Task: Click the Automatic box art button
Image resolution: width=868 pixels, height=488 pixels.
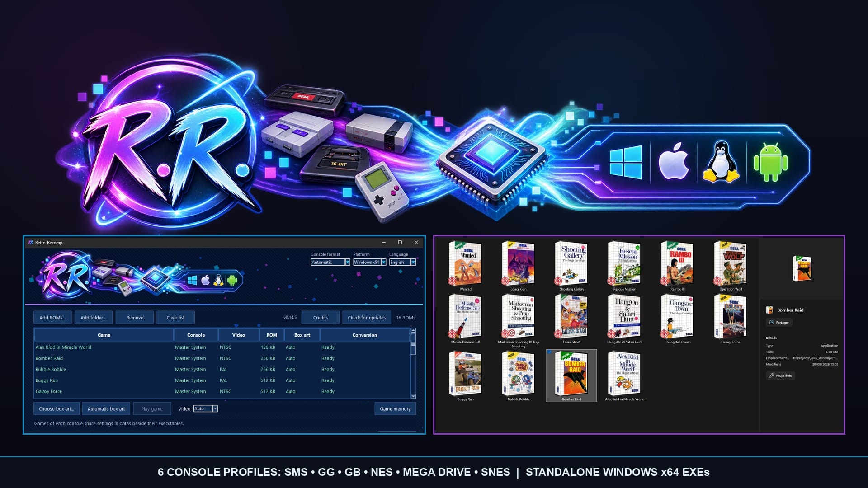Action: click(x=106, y=409)
